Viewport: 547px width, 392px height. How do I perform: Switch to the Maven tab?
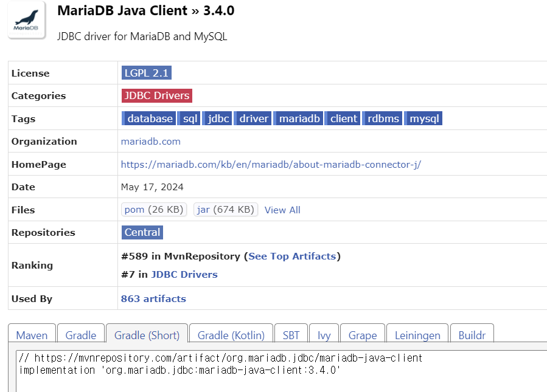click(32, 334)
